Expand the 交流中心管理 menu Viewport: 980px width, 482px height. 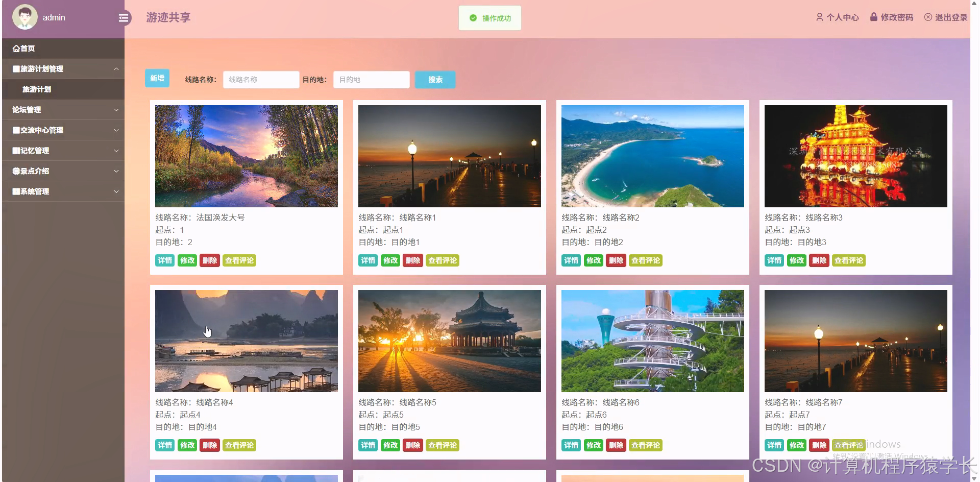(63, 130)
